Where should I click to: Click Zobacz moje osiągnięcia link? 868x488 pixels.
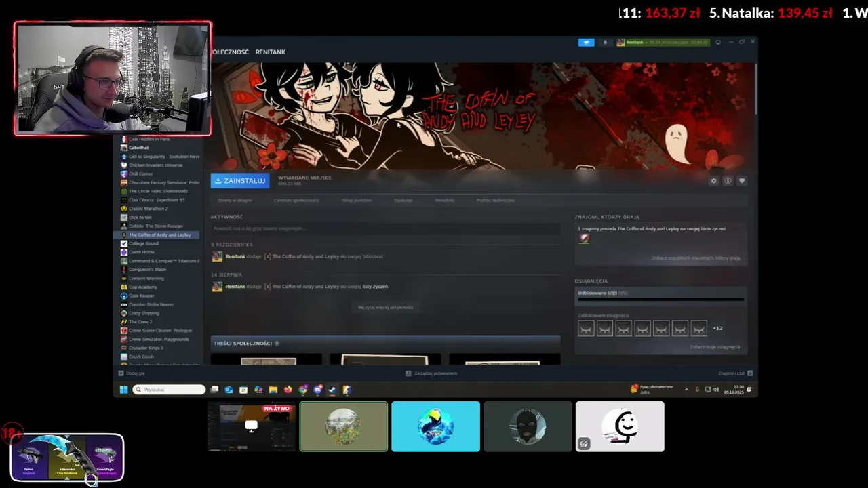(715, 347)
